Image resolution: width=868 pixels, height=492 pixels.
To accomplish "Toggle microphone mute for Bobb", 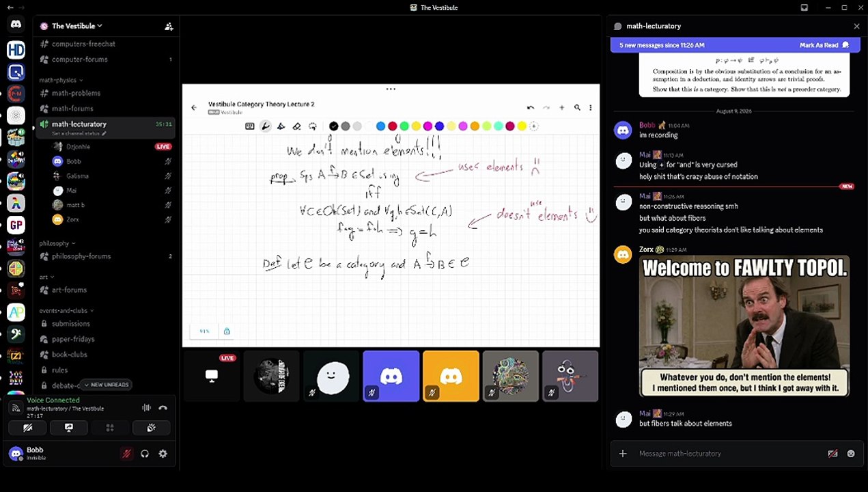I will tap(126, 454).
